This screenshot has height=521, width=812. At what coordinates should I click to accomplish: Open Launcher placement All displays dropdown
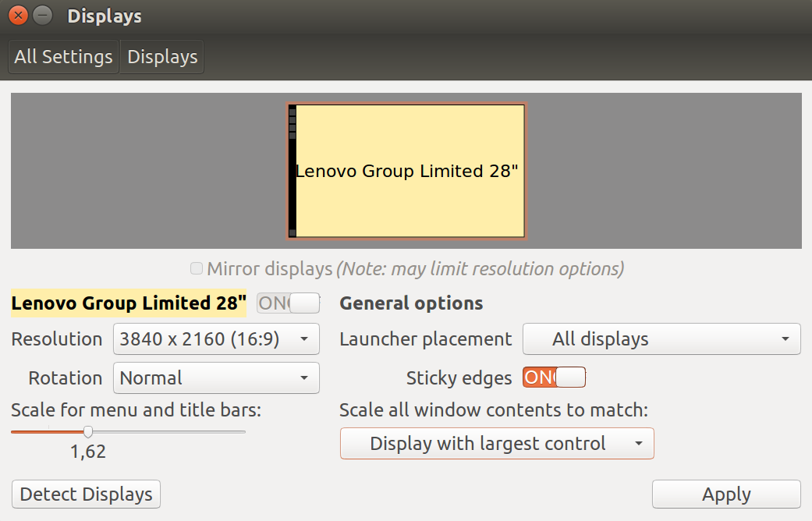tap(661, 338)
